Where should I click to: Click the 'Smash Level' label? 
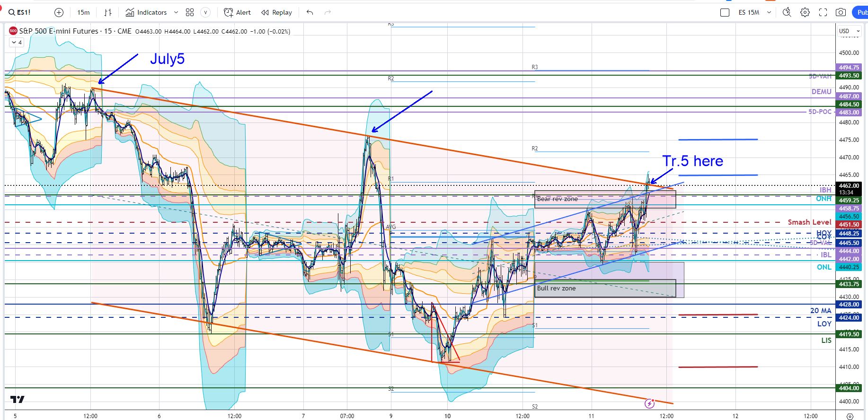(809, 222)
